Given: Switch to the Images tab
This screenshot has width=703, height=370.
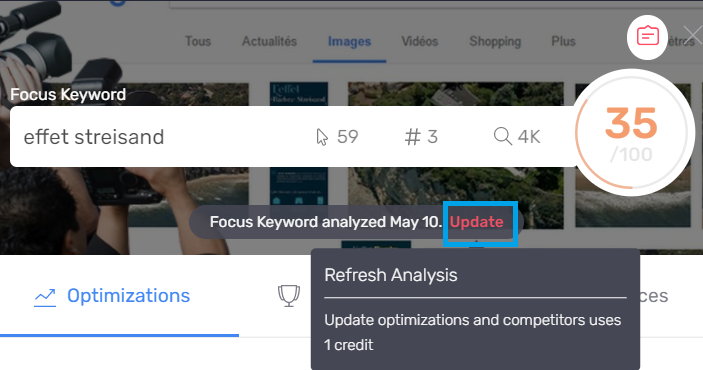Looking at the screenshot, I should click(x=349, y=41).
